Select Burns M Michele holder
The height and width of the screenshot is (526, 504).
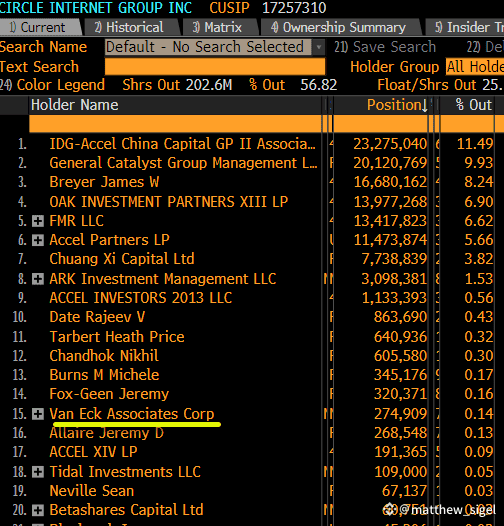104,375
